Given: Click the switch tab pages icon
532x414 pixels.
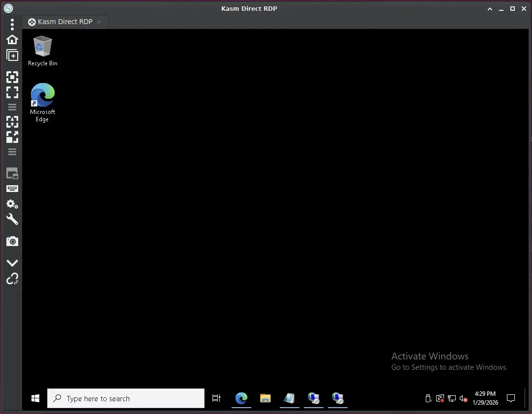Looking at the screenshot, I should (x=12, y=174).
